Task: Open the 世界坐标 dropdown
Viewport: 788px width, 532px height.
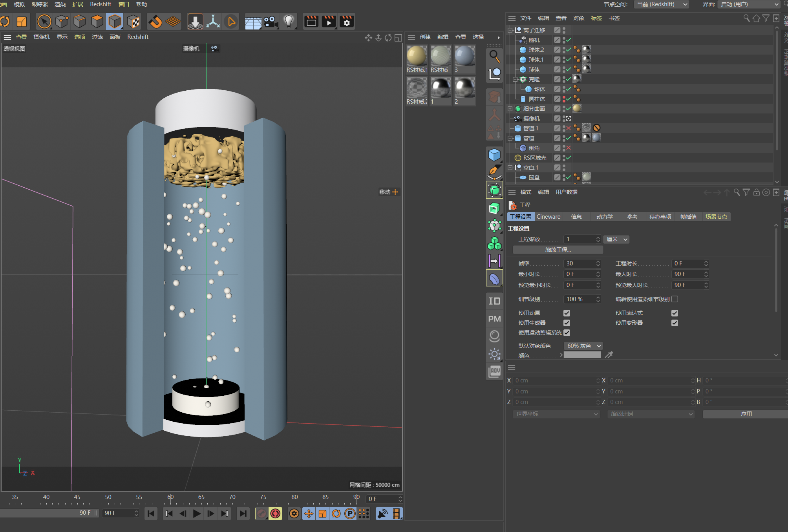Action: click(556, 414)
